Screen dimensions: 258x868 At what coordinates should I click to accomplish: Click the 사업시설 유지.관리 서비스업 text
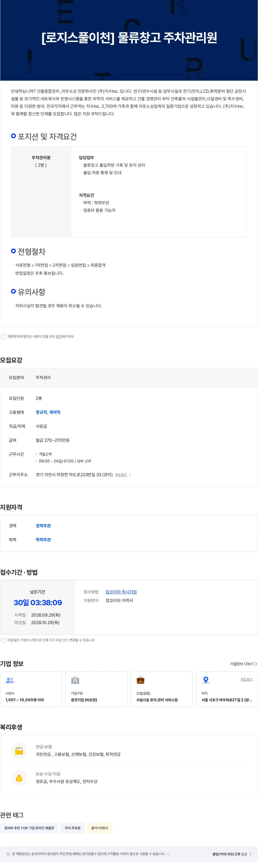tap(157, 700)
